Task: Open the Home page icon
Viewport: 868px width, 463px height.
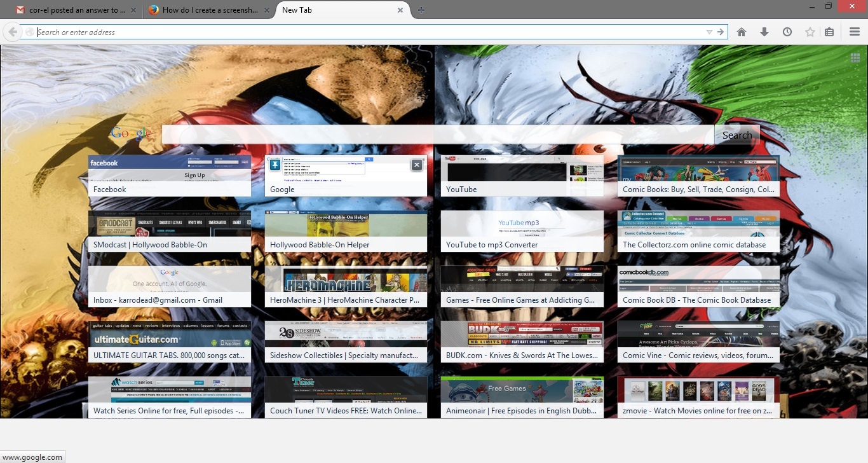Action: [742, 32]
